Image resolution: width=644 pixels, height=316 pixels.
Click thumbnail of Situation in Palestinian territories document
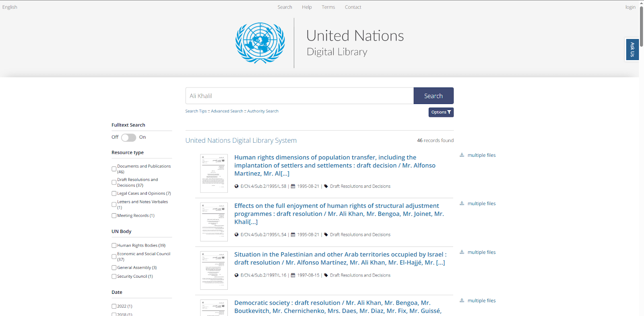(x=214, y=270)
